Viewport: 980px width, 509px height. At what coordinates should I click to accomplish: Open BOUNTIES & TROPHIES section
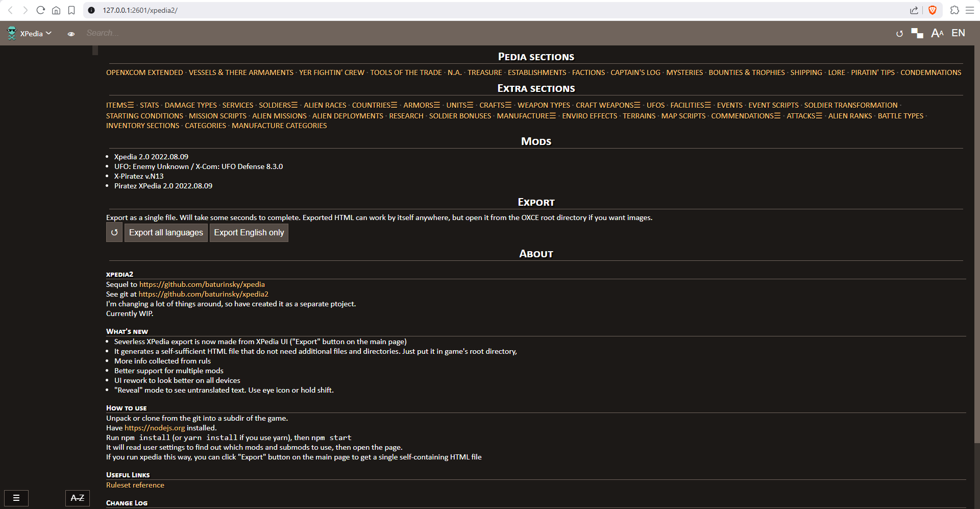tap(747, 72)
